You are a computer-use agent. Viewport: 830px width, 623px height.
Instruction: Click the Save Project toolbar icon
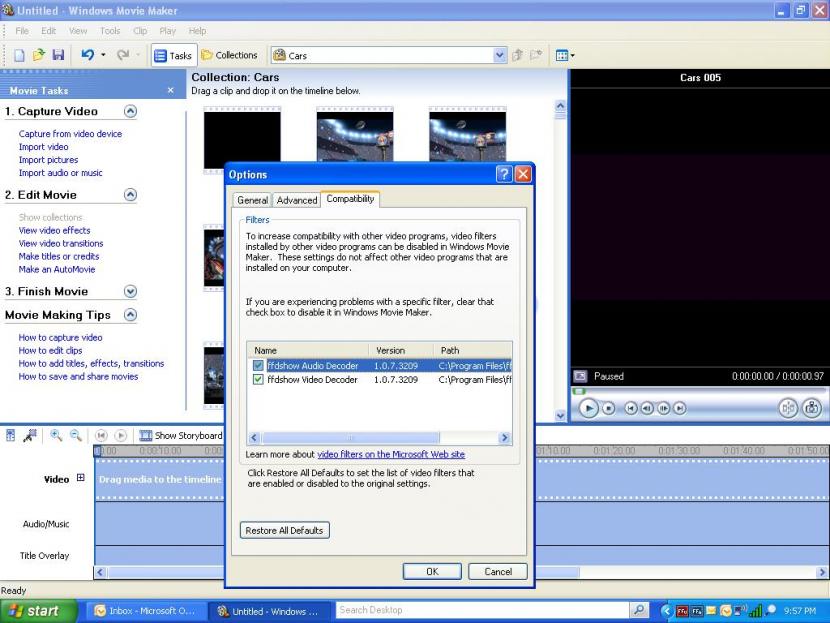pyautogui.click(x=58, y=55)
